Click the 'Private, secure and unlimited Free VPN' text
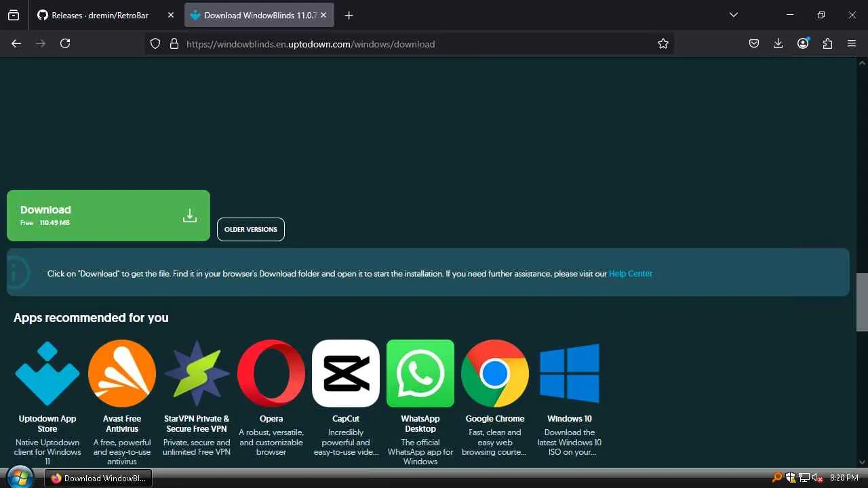Screen dimensions: 868x488 click(x=197, y=447)
